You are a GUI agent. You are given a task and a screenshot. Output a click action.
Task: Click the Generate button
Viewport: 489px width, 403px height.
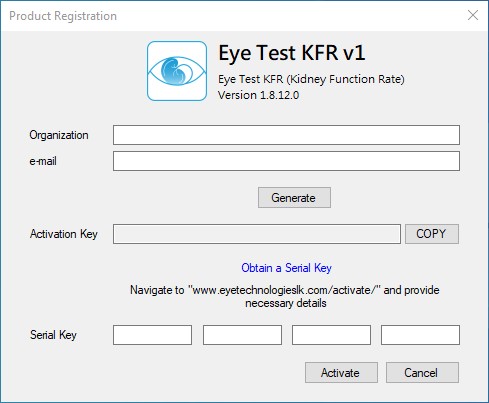point(294,198)
